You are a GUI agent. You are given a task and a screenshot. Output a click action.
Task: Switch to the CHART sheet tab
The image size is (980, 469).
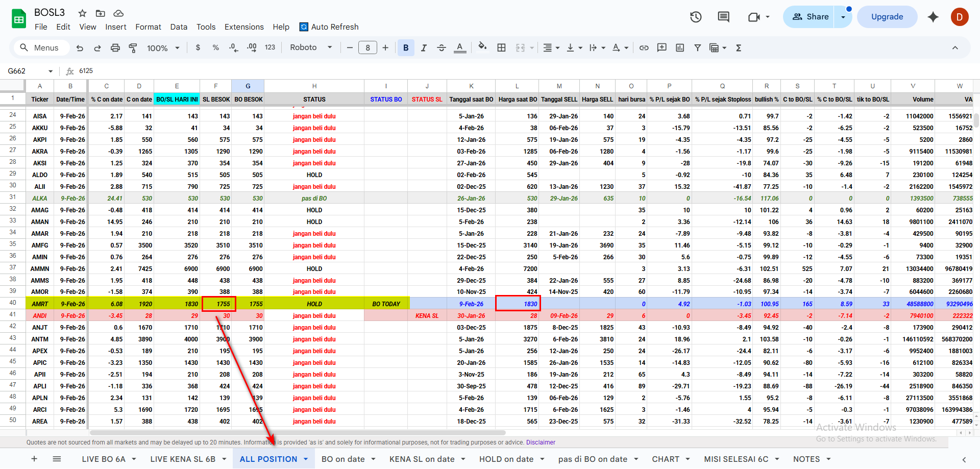pyautogui.click(x=665, y=459)
